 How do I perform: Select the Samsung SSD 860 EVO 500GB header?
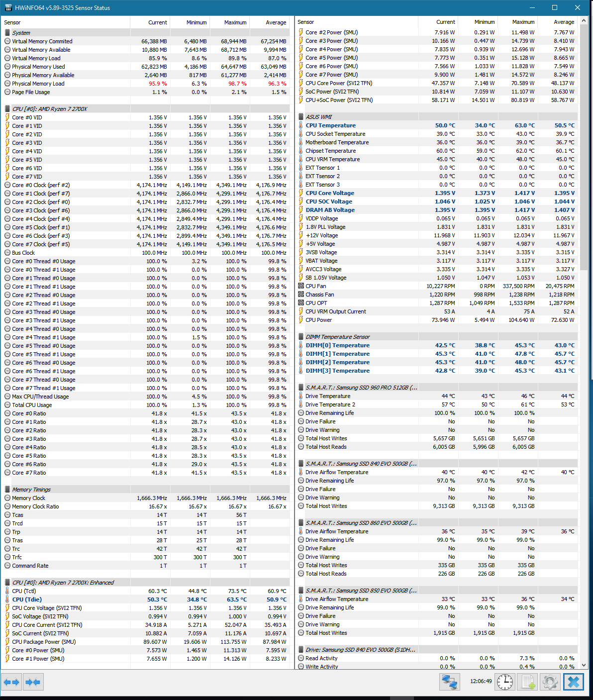(x=437, y=523)
